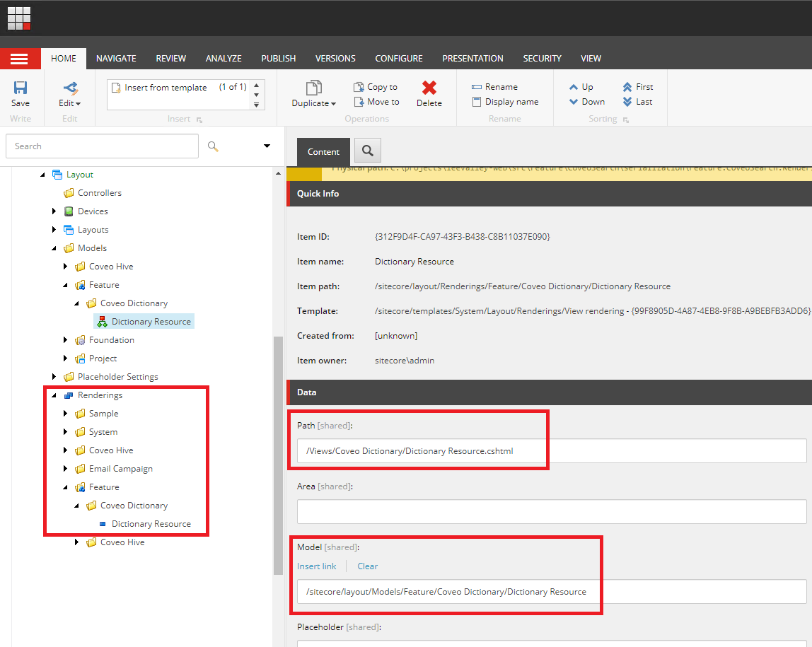The width and height of the screenshot is (812, 647).
Task: Open the ANALYZE ribbon tab
Action: pos(224,59)
